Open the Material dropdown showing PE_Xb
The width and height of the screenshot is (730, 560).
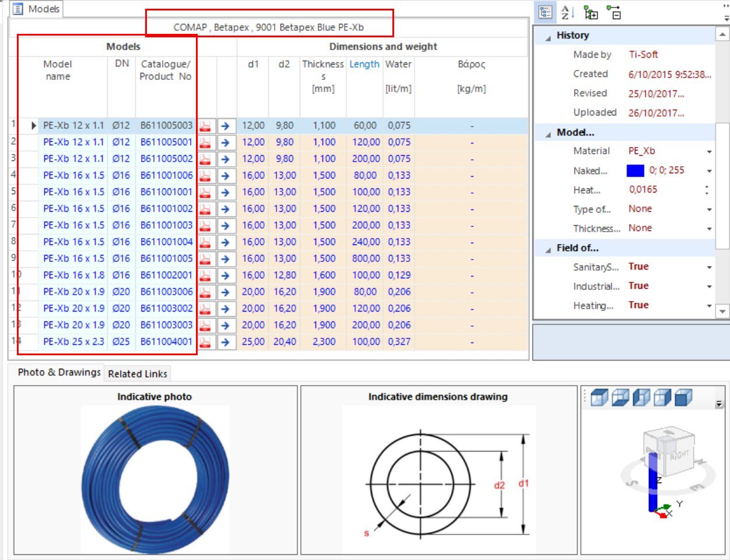708,150
